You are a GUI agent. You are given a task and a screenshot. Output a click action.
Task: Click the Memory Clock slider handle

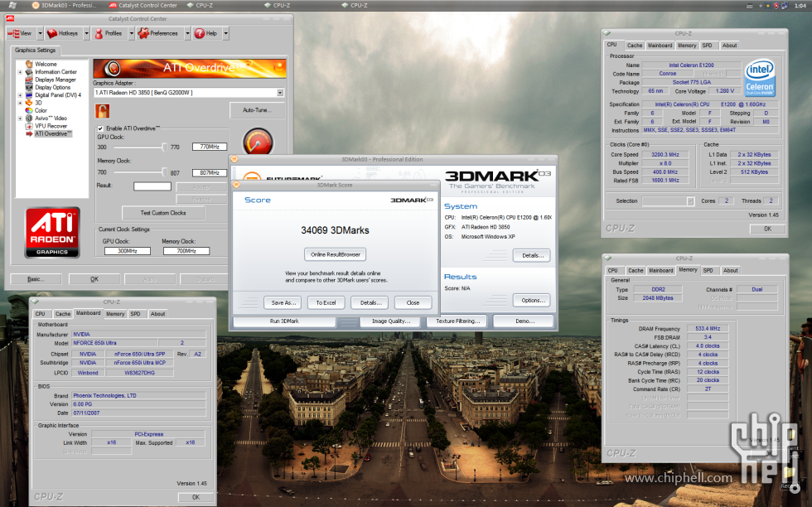[x=164, y=172]
